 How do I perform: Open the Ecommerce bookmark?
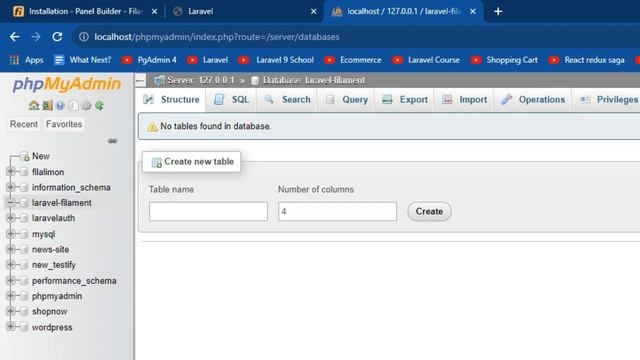pos(353,60)
